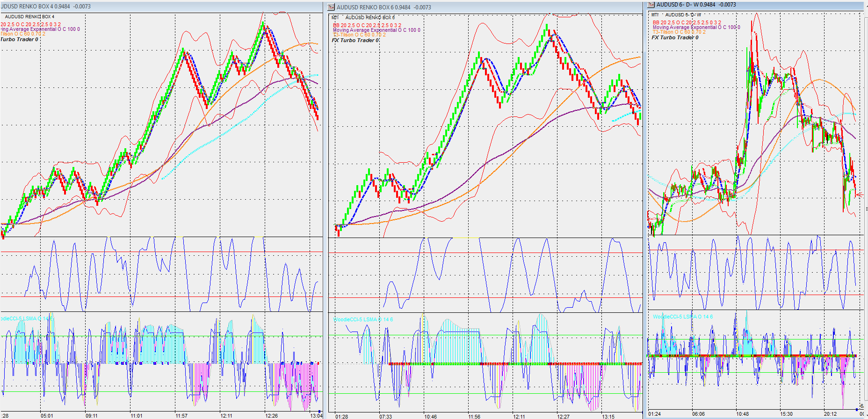Click the chart icon beside AUDUSD RENKO BOX 6 title

[x=332, y=7]
